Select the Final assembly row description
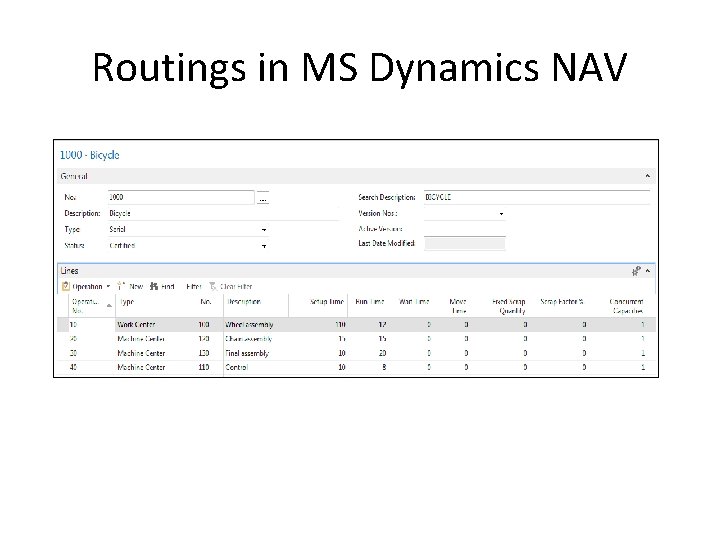This screenshot has height=540, width=720. coord(247,353)
